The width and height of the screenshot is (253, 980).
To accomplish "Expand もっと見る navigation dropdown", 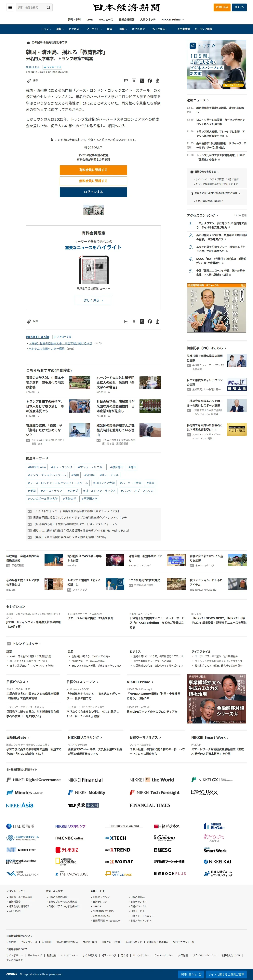I will 160,29.
